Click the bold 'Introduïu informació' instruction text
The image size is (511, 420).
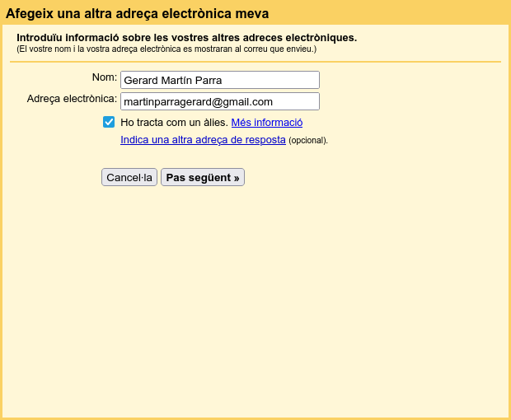pos(186,38)
